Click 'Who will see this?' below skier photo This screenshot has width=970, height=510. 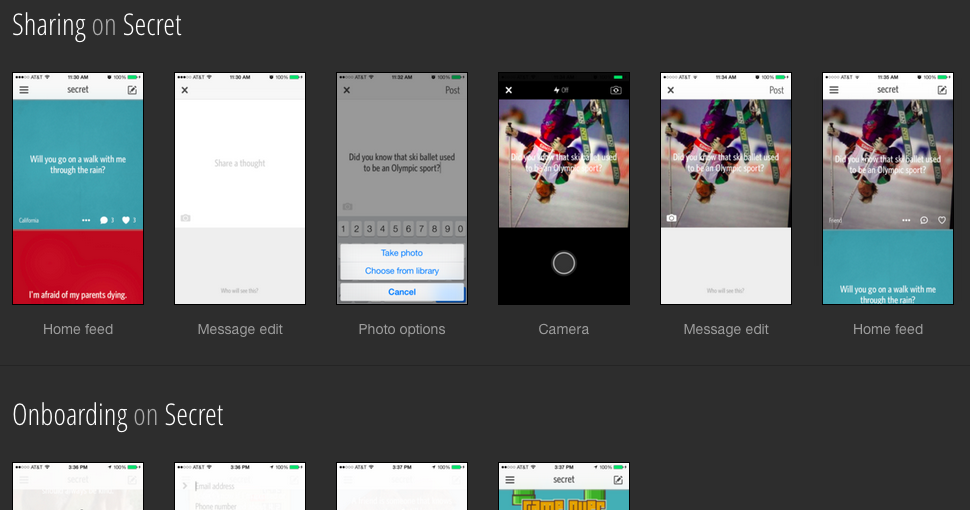tap(726, 290)
